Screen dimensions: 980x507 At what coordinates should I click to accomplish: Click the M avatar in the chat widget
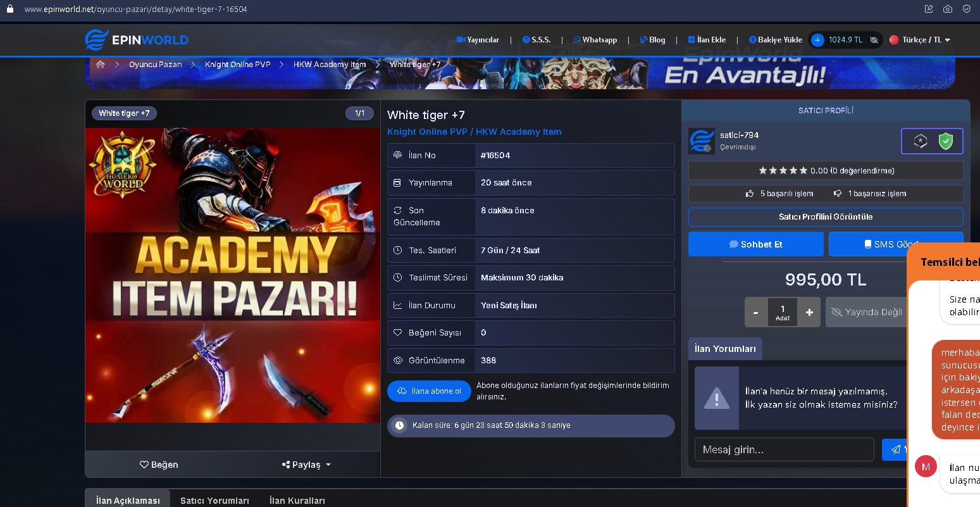click(x=926, y=467)
